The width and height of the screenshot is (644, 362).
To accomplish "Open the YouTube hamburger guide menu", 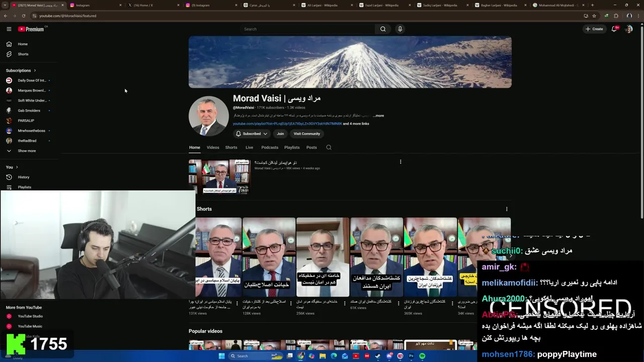I will coord(9,29).
